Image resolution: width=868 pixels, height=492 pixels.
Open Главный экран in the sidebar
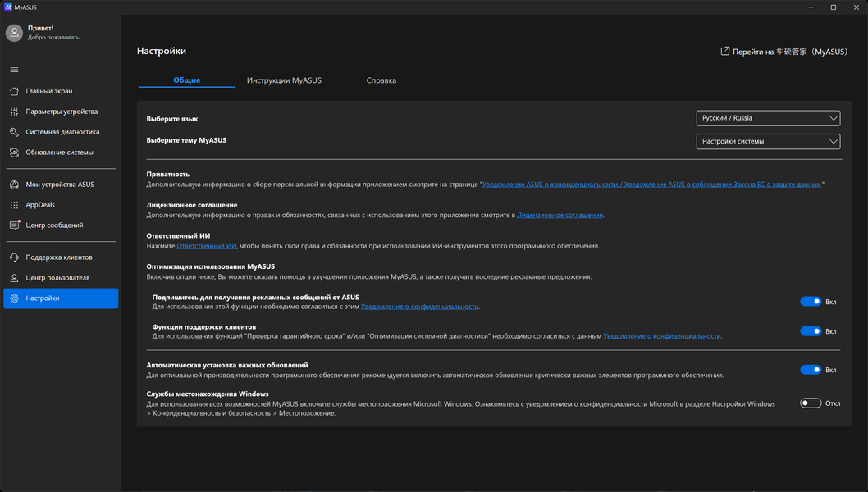point(61,91)
